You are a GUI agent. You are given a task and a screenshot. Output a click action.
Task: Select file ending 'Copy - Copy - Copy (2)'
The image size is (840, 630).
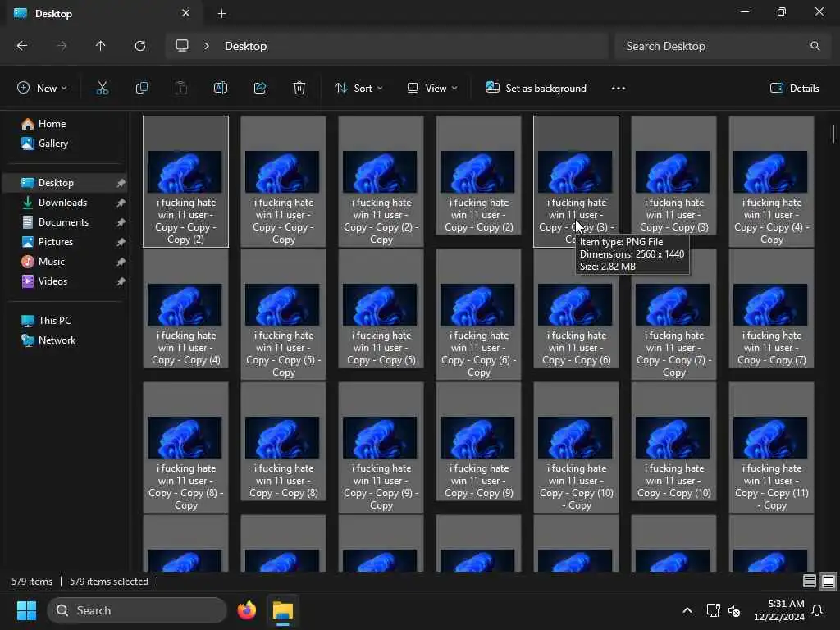186,181
